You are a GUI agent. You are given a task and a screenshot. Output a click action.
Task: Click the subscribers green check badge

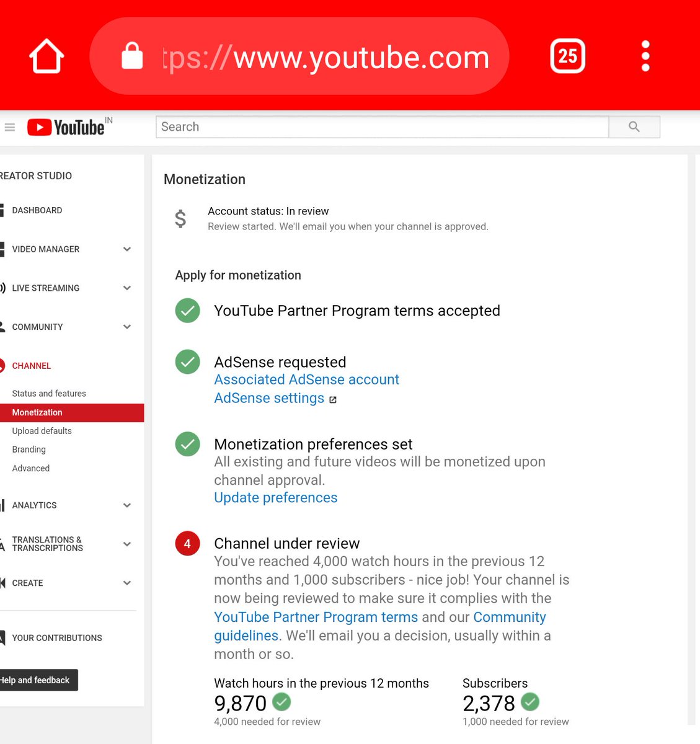530,702
